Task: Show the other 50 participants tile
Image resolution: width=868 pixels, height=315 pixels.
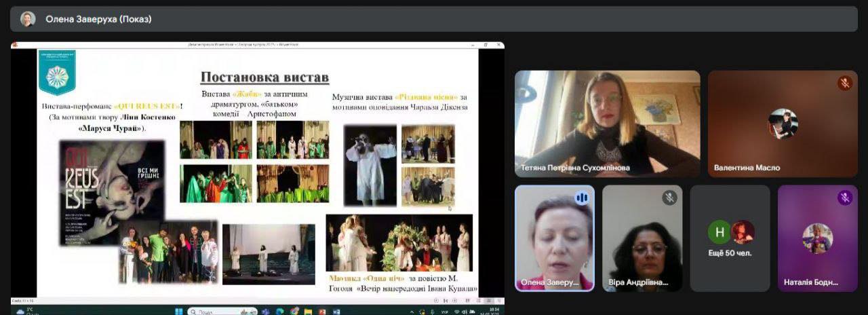Action: click(730, 238)
